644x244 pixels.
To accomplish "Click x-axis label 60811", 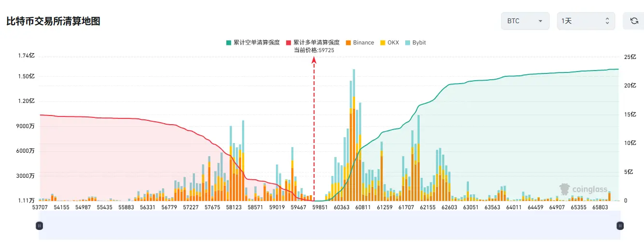I will (363, 207).
